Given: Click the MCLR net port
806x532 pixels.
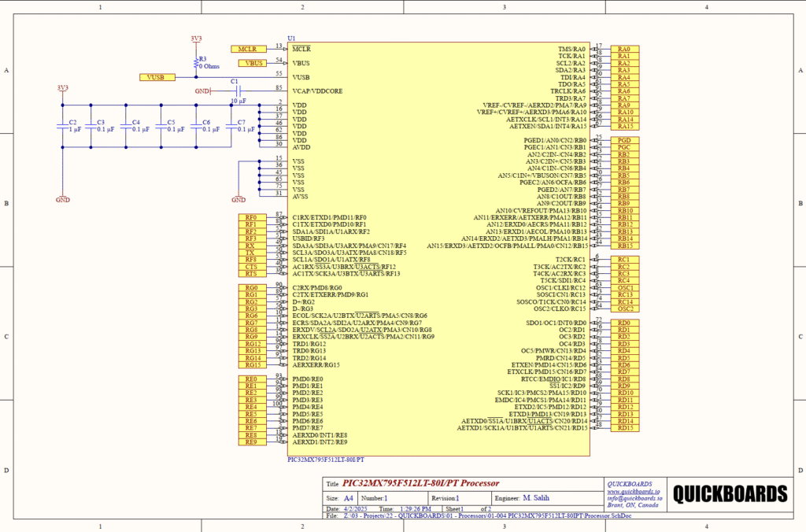Looking at the screenshot, I should (249, 49).
